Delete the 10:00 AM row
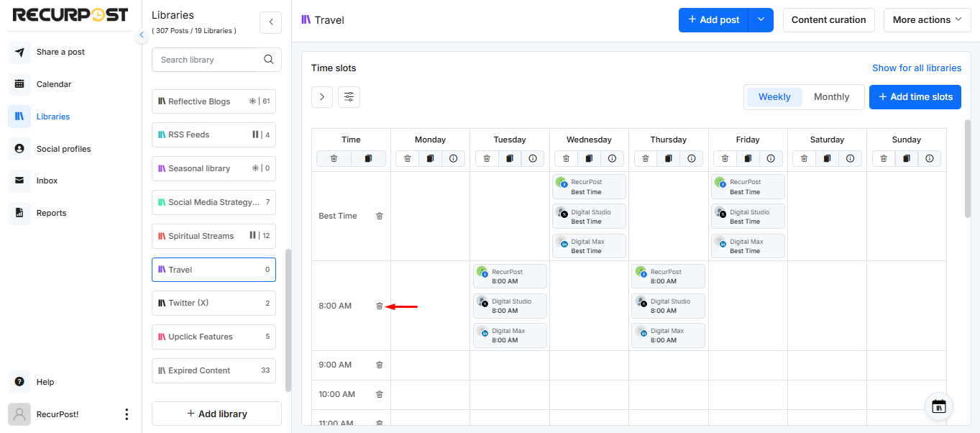This screenshot has width=980, height=433. pos(380,394)
